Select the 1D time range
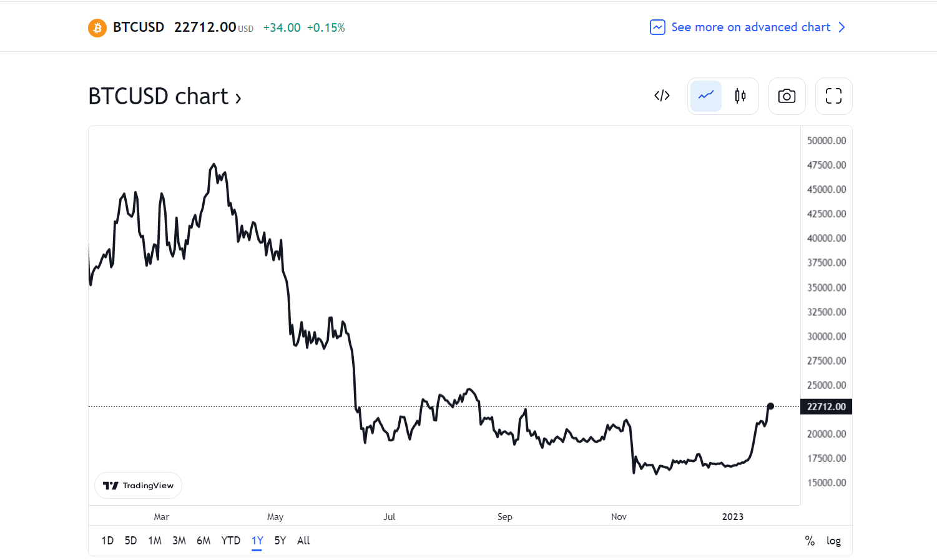This screenshot has height=560, width=937. tap(107, 541)
